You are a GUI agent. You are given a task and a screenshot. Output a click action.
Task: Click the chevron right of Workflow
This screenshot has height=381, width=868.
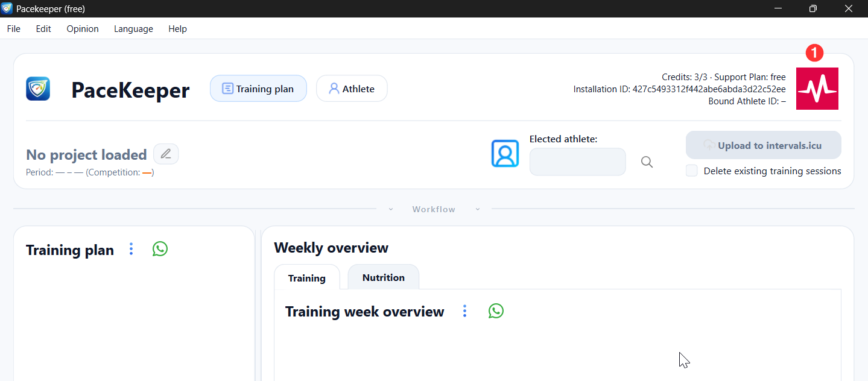coord(478,209)
